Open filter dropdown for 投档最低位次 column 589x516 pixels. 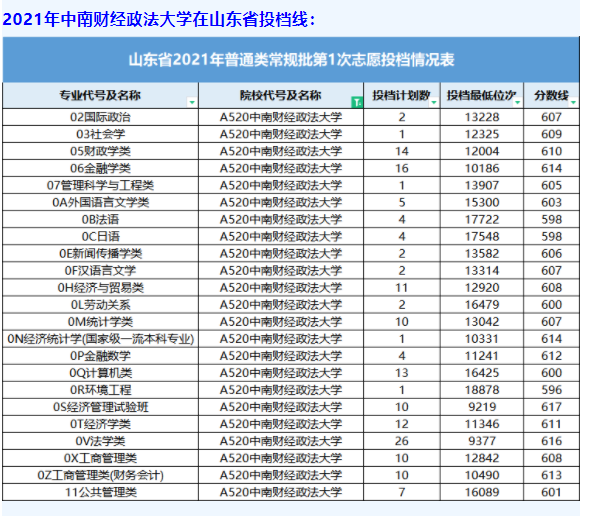pyautogui.click(x=518, y=102)
